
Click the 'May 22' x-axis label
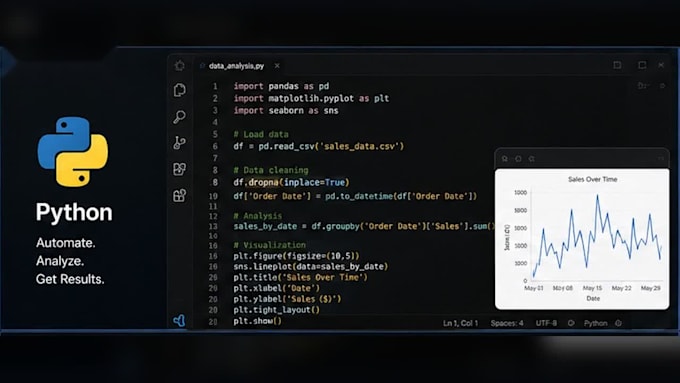pyautogui.click(x=621, y=288)
